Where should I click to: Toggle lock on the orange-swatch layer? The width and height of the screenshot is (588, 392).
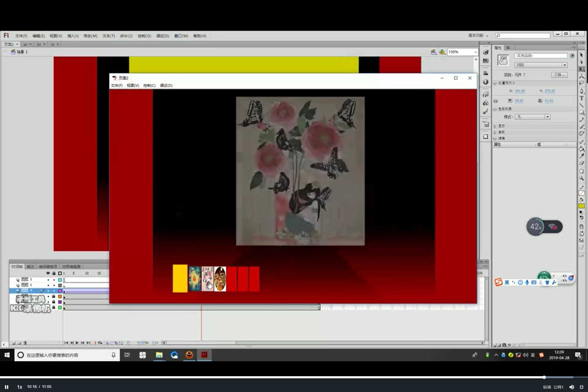coord(54,296)
